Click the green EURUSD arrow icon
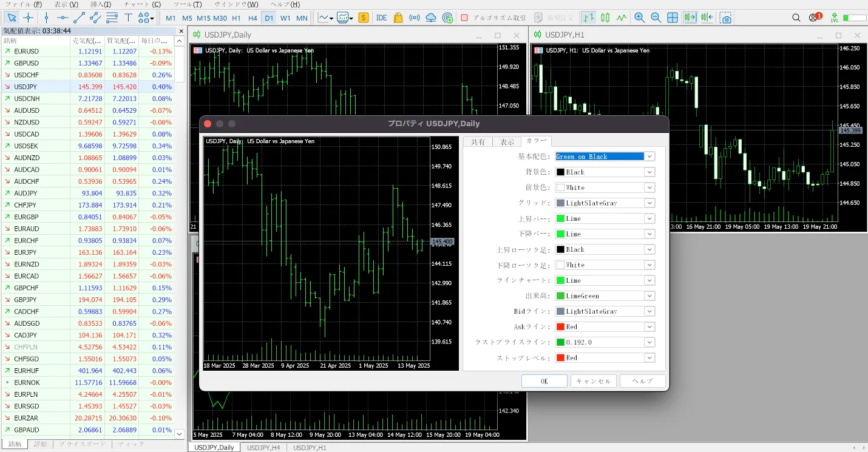This screenshot has height=452, width=868. point(7,52)
